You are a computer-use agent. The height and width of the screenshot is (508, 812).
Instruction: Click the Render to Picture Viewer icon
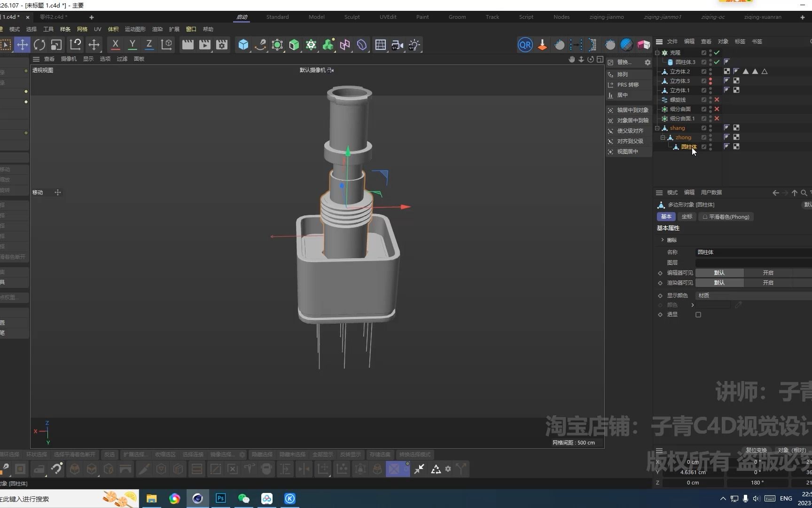(204, 45)
